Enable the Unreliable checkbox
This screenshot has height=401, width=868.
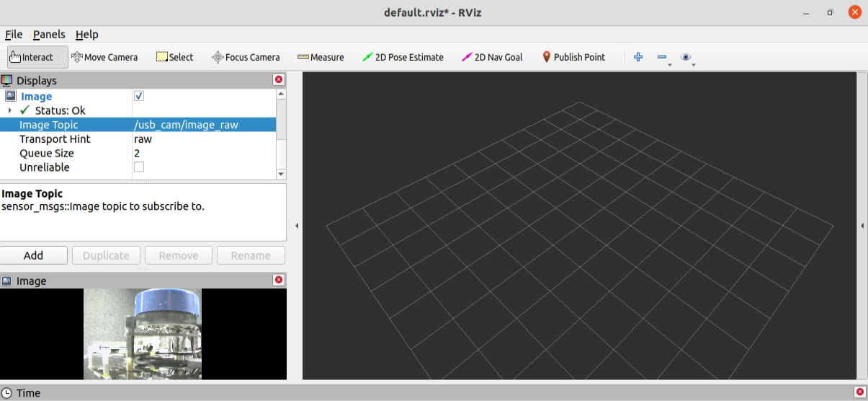pyautogui.click(x=139, y=167)
